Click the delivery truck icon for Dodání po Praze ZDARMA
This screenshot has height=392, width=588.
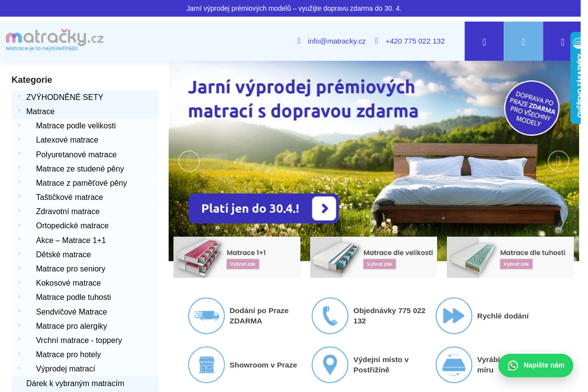point(206,316)
